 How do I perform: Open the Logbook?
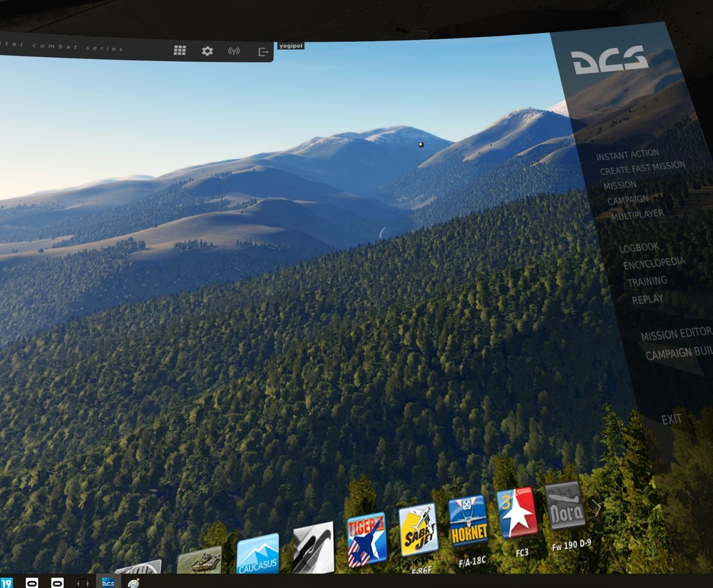tap(639, 247)
